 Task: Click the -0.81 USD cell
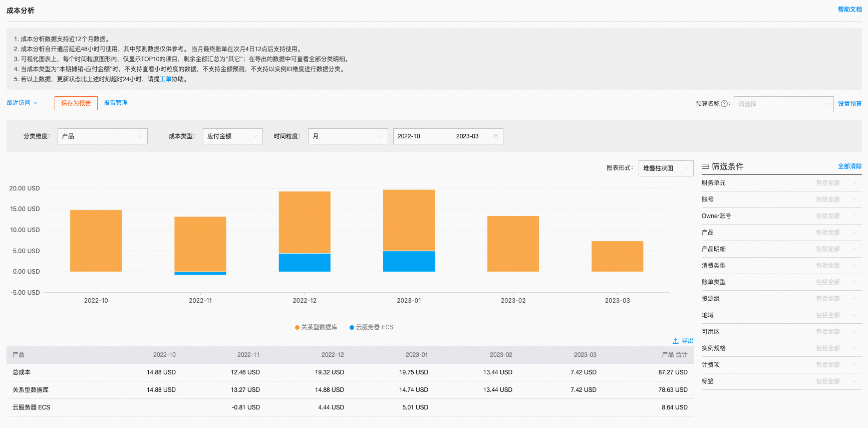click(246, 407)
